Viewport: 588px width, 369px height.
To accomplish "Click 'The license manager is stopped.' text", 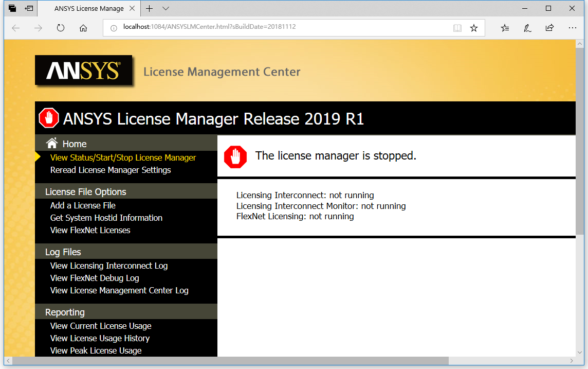I will [x=336, y=155].
